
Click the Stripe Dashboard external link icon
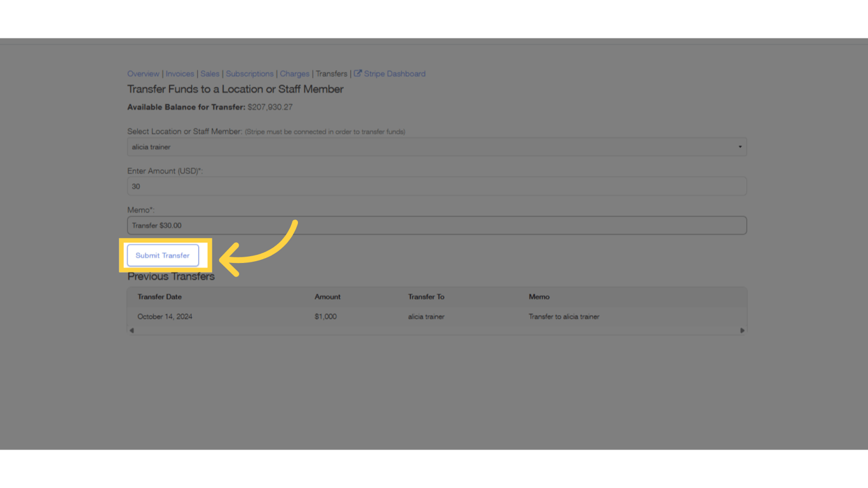coord(356,73)
